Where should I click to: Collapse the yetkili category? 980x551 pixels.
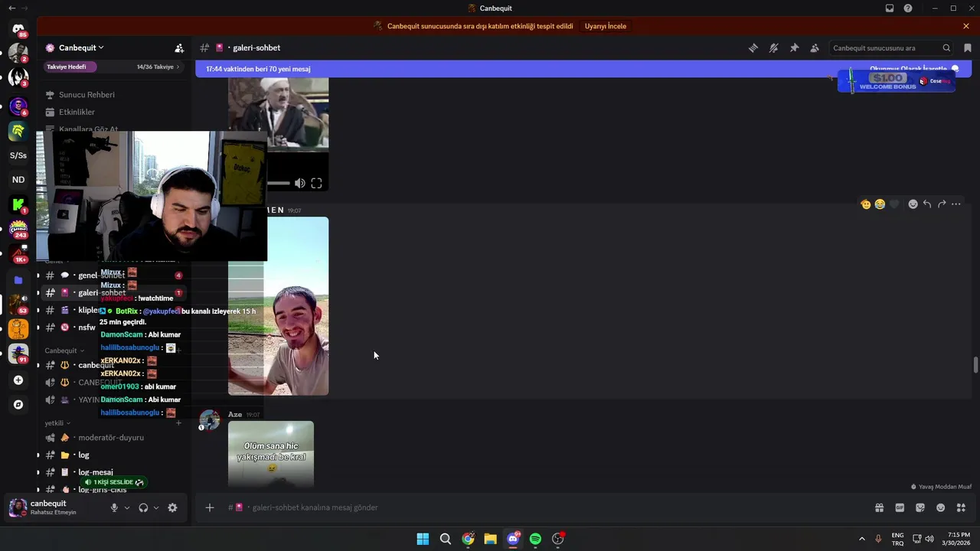(x=57, y=423)
